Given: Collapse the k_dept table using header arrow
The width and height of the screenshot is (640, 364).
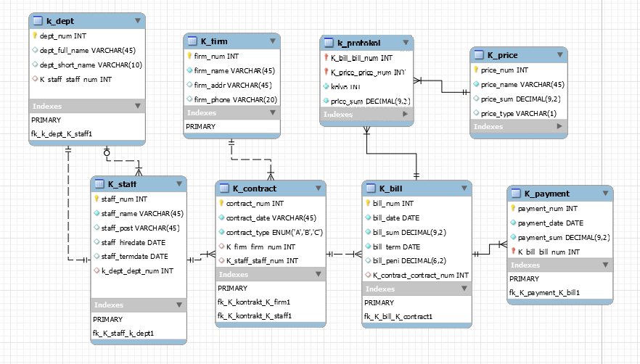Looking at the screenshot, I should (x=138, y=21).
